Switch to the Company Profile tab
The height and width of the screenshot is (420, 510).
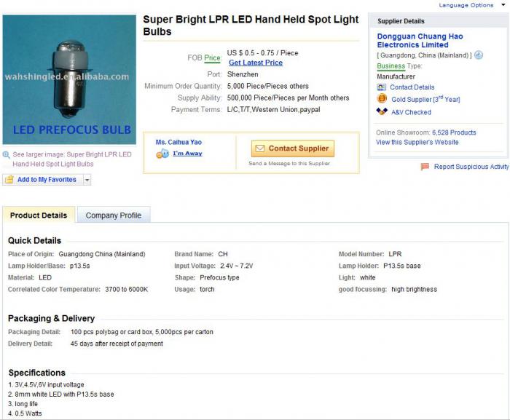point(114,215)
